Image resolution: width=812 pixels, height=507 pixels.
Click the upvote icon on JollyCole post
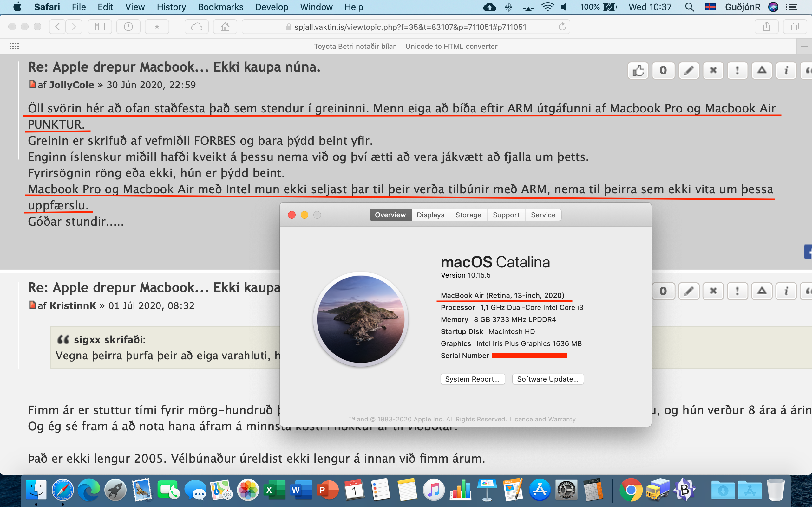pos(638,69)
